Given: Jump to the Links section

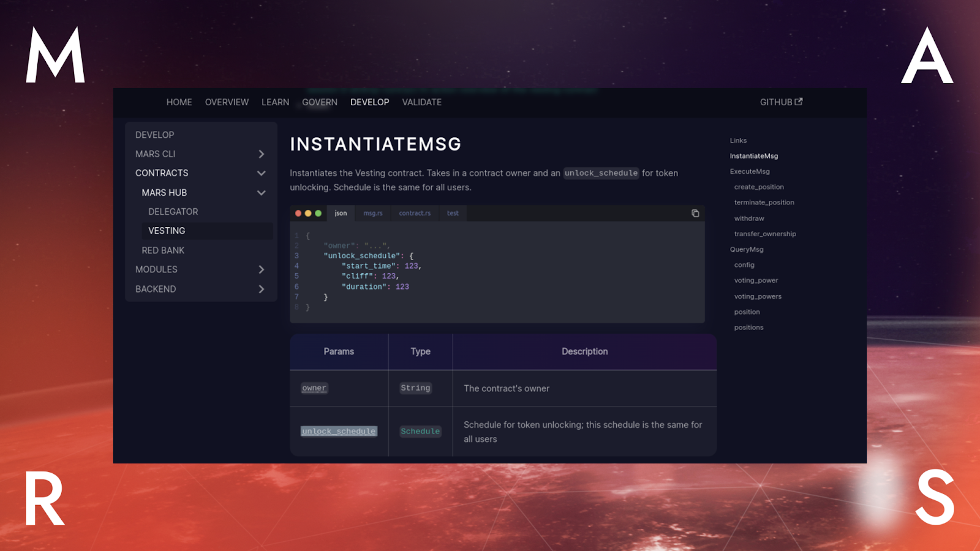Looking at the screenshot, I should (738, 141).
